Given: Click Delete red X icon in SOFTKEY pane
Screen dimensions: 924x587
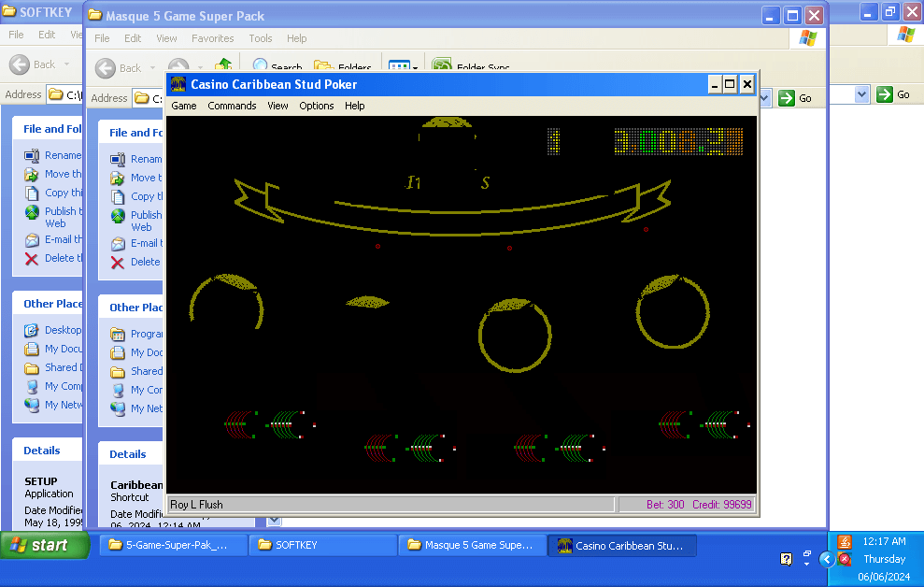Looking at the screenshot, I should (32, 259).
